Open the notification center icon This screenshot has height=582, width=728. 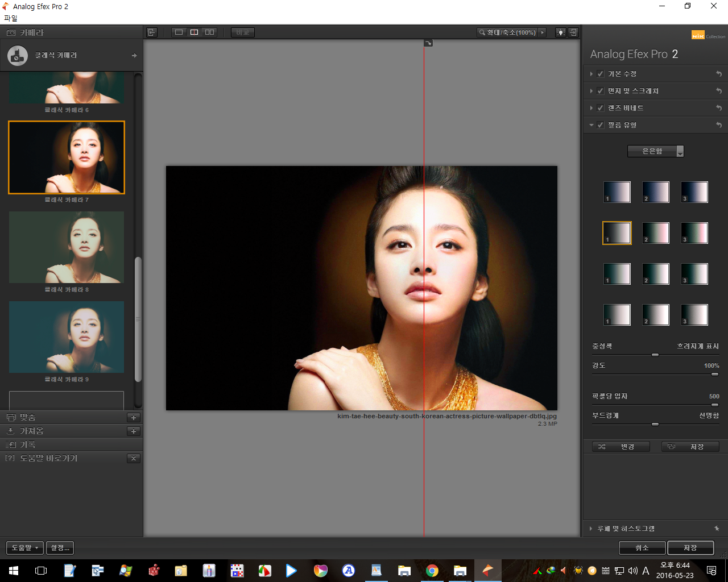coord(712,571)
